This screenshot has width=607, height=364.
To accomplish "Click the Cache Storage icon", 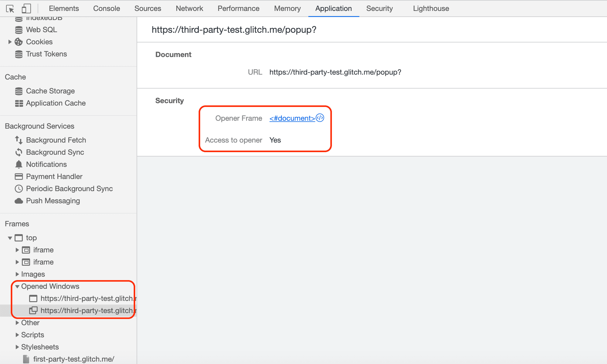I will [x=19, y=91].
